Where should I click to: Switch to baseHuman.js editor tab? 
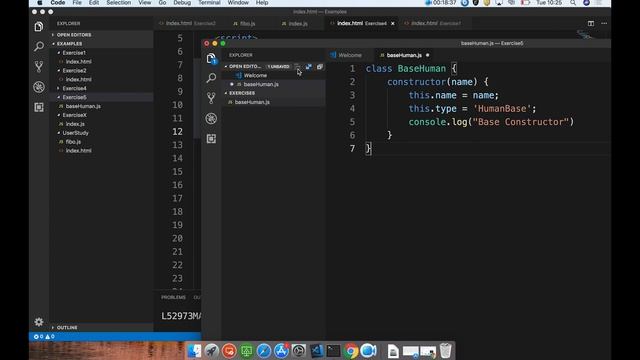coord(404,55)
